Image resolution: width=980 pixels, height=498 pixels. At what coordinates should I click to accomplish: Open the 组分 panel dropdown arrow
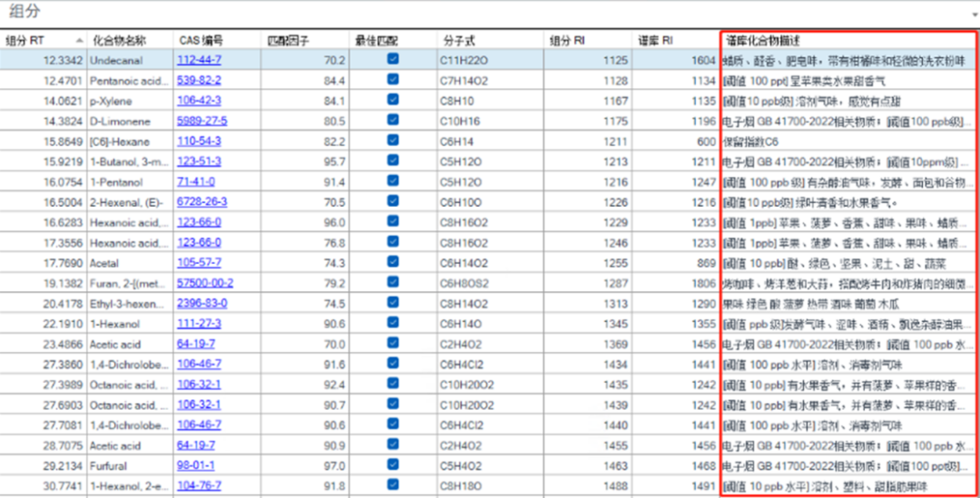coord(975,14)
